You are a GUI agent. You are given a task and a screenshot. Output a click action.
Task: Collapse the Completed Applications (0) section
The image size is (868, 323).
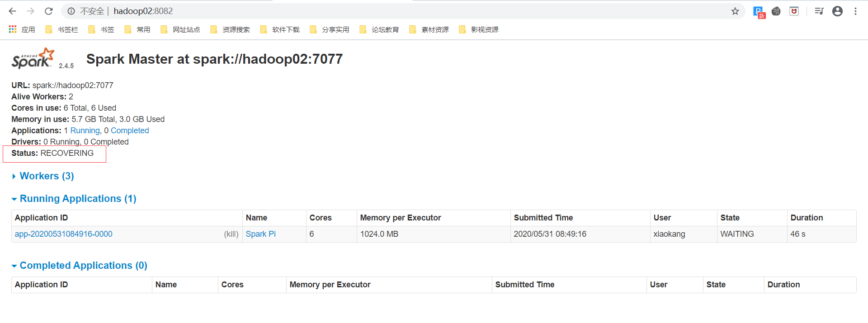click(80, 266)
